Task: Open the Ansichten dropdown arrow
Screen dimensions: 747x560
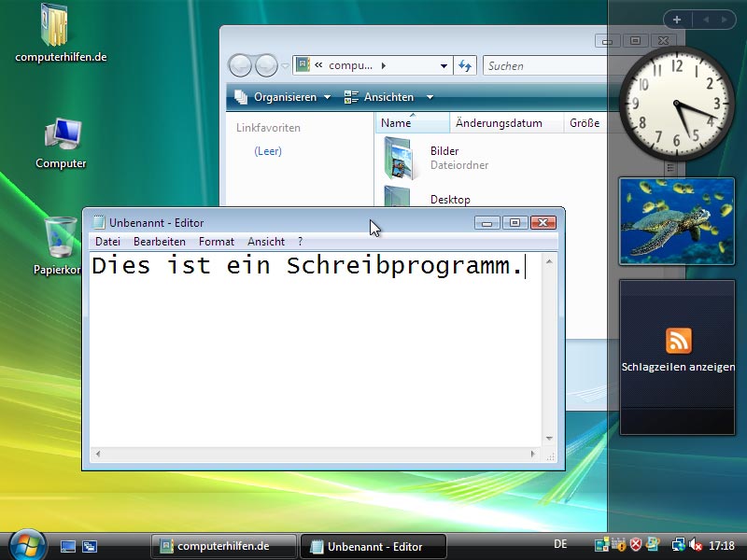Action: coord(430,97)
